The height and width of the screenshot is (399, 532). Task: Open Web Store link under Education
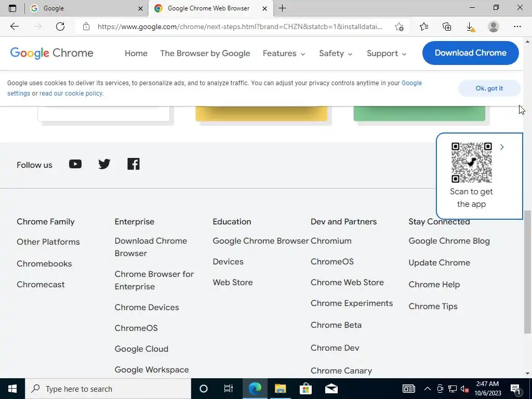pyautogui.click(x=232, y=282)
